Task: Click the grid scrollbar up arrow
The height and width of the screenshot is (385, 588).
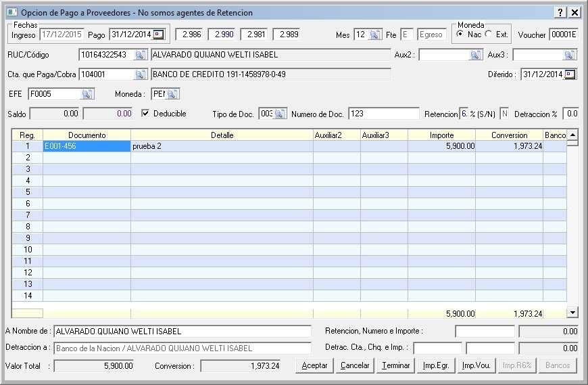Action: click(572, 135)
